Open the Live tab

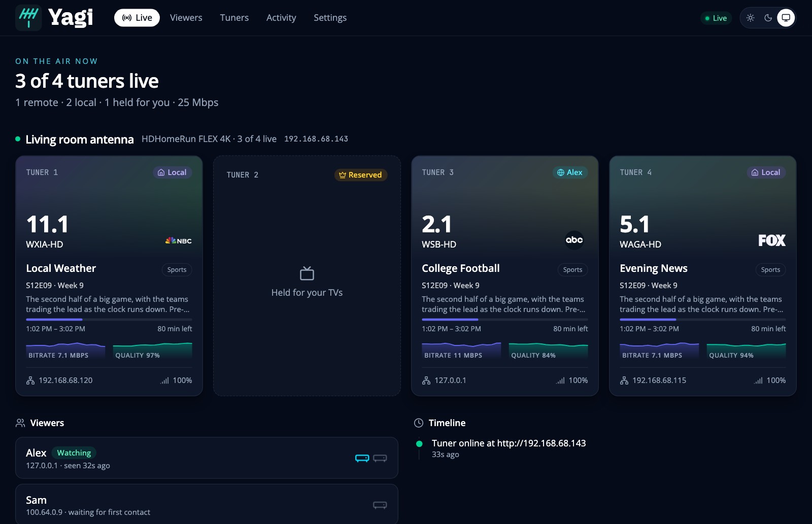[x=137, y=18]
